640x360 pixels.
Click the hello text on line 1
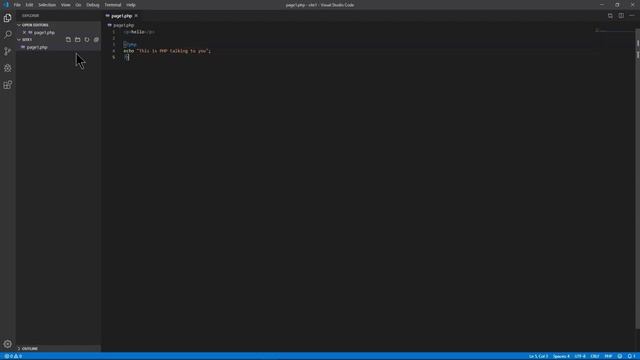tap(138, 32)
